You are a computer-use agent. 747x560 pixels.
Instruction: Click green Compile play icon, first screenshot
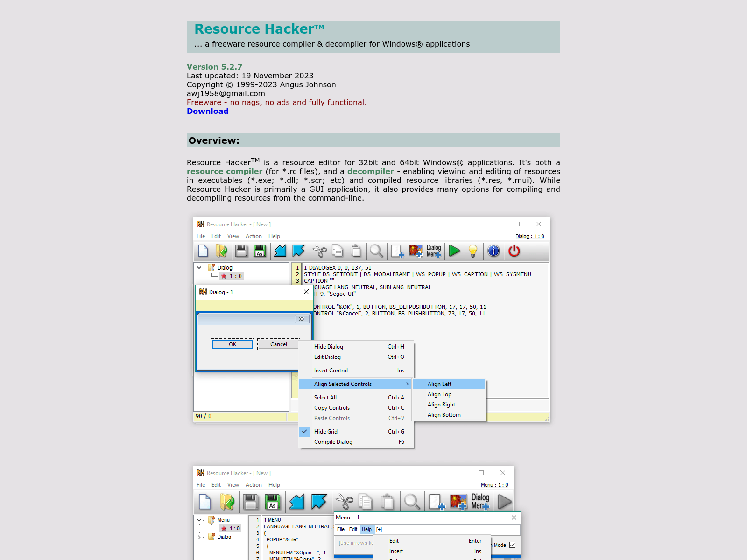(454, 251)
